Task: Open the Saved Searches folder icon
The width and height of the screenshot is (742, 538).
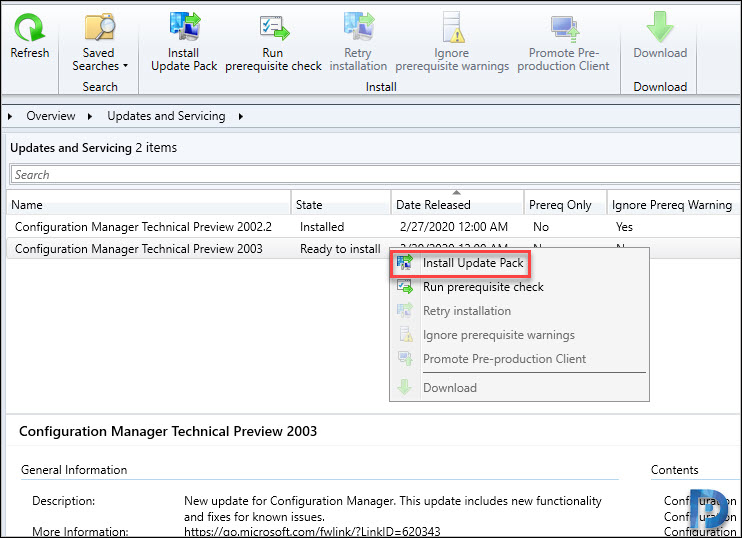Action: [x=99, y=26]
